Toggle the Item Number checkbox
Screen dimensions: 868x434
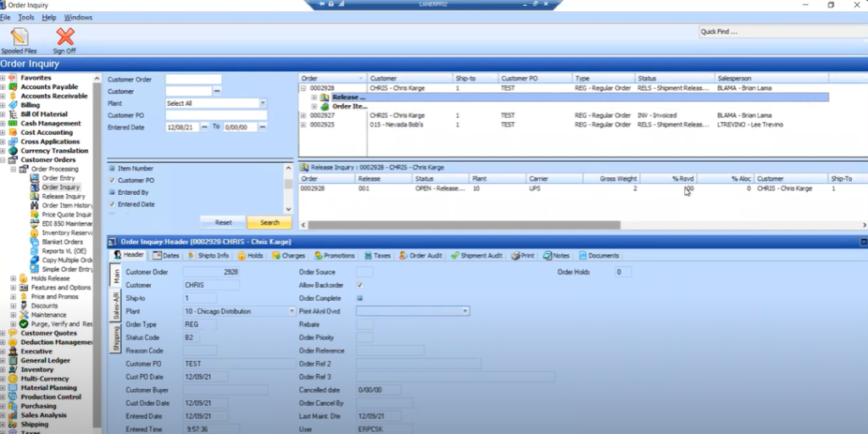pyautogui.click(x=112, y=169)
